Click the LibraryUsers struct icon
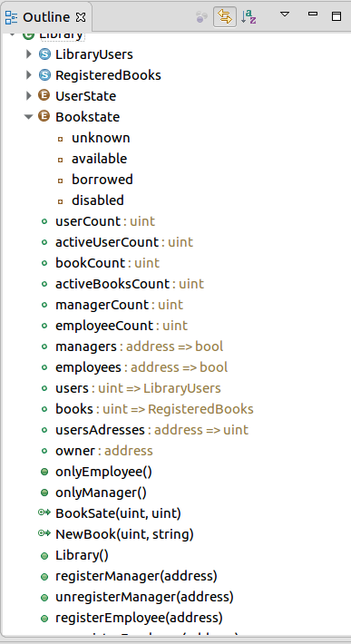 44,54
